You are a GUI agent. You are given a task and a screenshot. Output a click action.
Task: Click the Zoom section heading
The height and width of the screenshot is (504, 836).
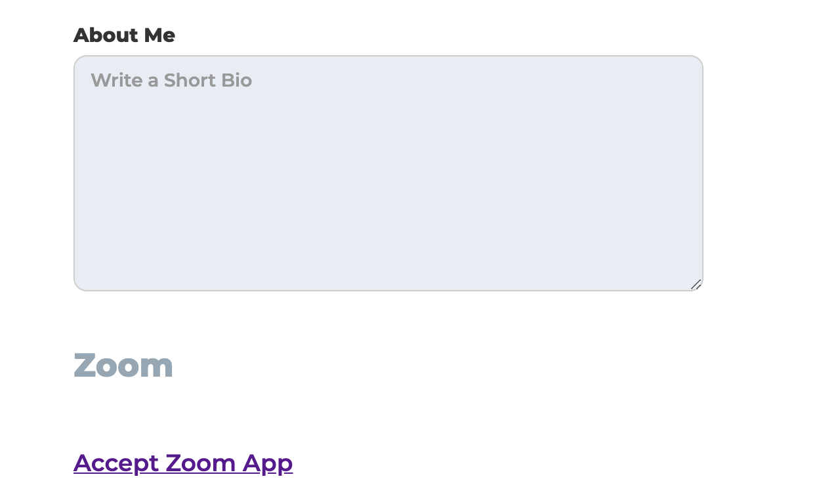pyautogui.click(x=123, y=366)
